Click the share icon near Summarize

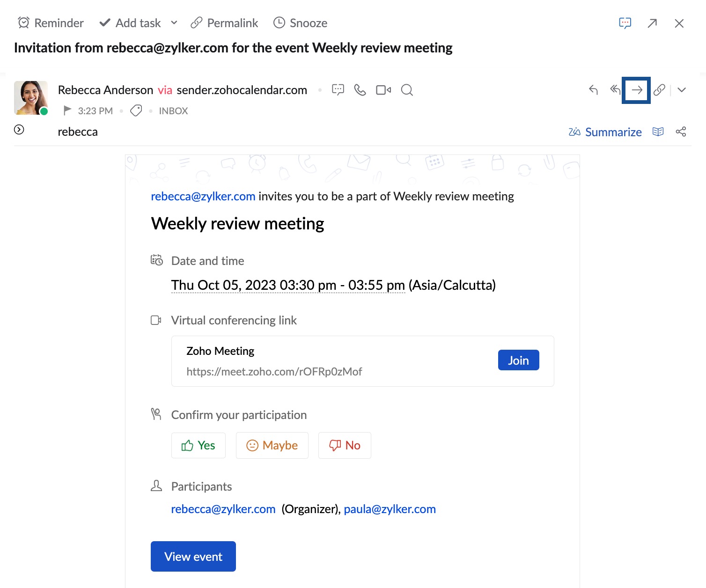pos(681,132)
